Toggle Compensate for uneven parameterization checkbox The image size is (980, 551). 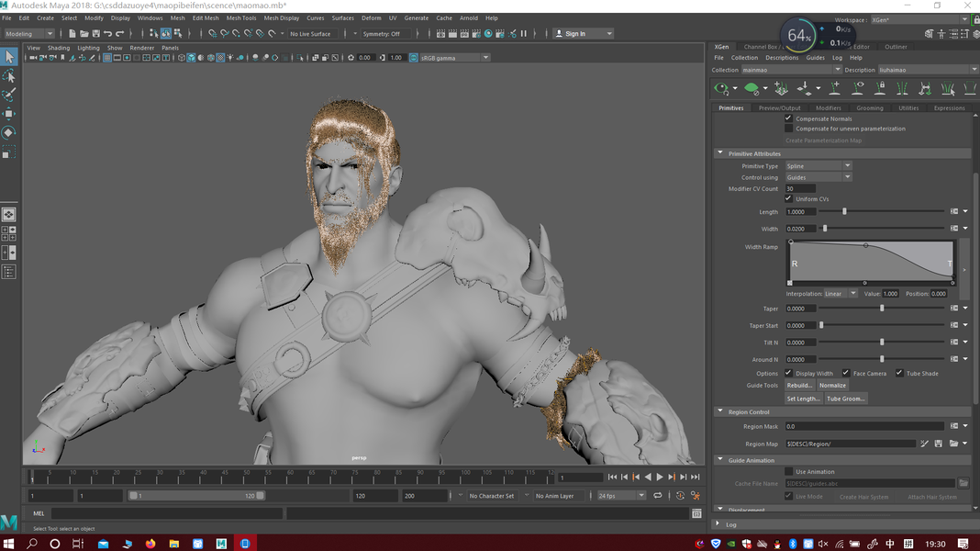pos(789,129)
